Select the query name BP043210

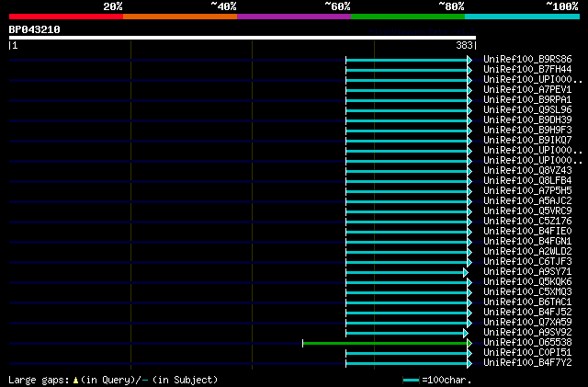coord(35,29)
